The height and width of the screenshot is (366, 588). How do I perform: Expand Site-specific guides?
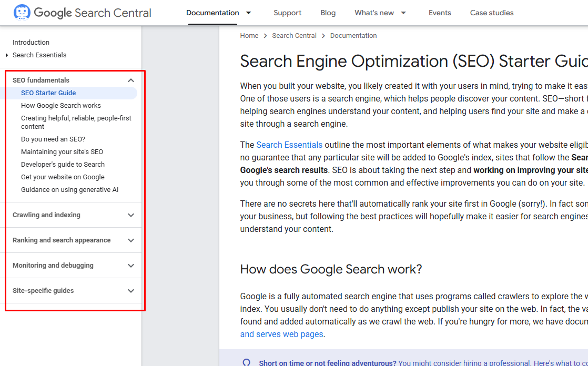click(x=130, y=291)
